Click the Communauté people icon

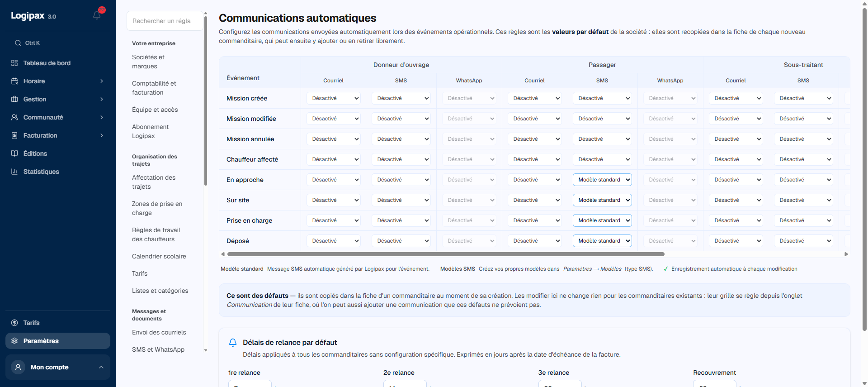[x=14, y=117]
